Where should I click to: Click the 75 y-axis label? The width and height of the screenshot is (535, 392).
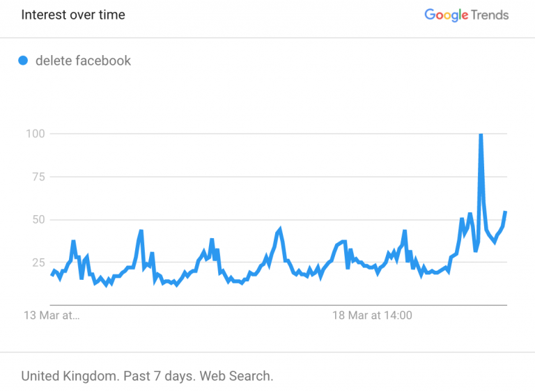(x=38, y=177)
